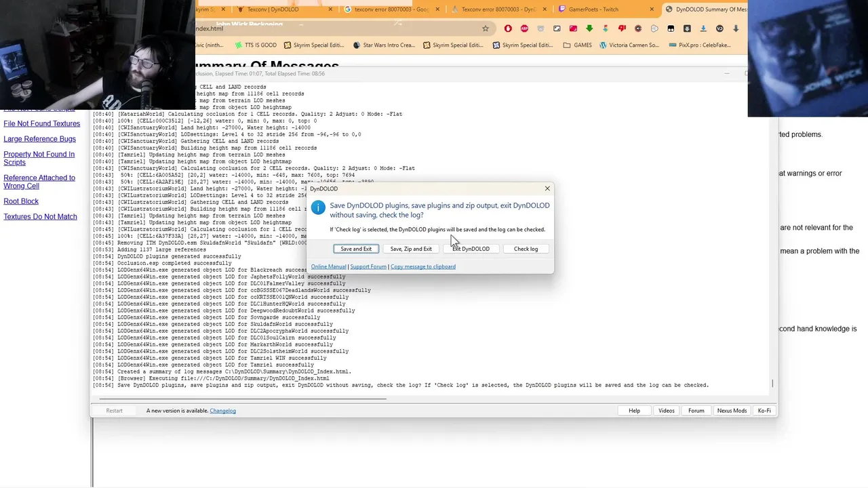Open the GAMES bookmarks folder

click(578, 45)
